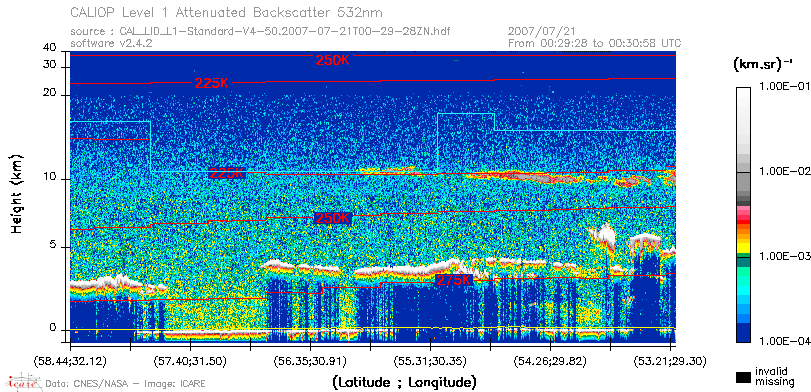Click the invalid/missing black legend swatch
Viewport: 811px width, 392px height.
tap(744, 378)
